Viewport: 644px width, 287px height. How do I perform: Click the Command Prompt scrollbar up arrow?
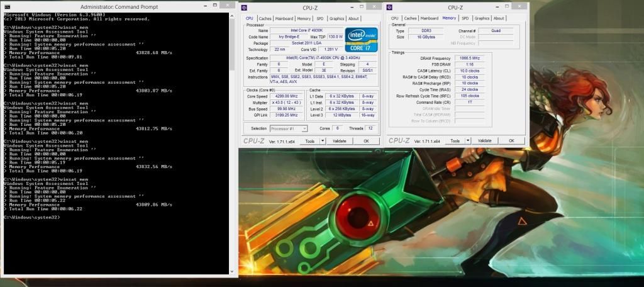232,16
